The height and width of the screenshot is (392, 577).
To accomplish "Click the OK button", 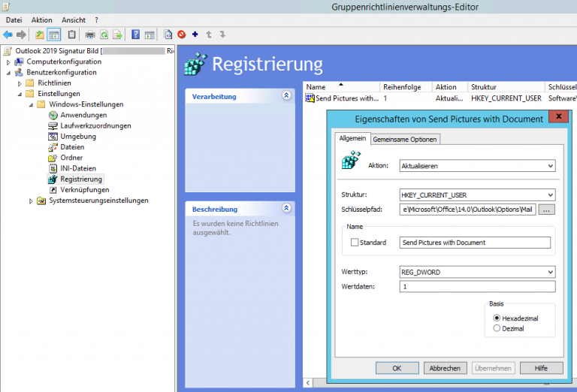I will pos(397,368).
